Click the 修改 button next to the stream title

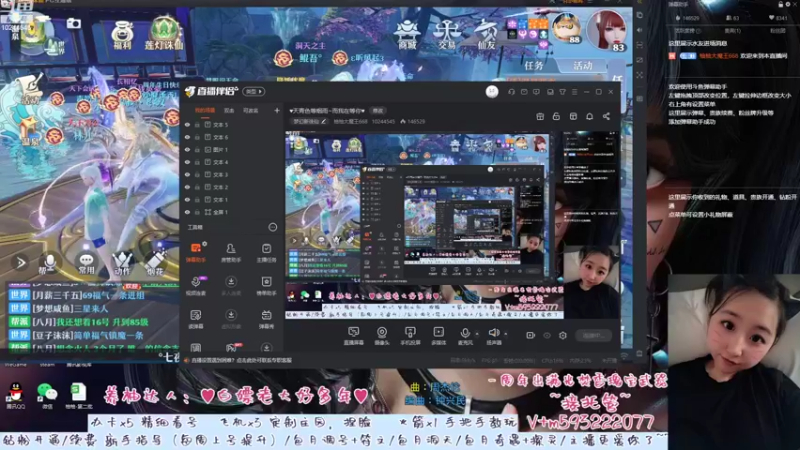coord(378,111)
